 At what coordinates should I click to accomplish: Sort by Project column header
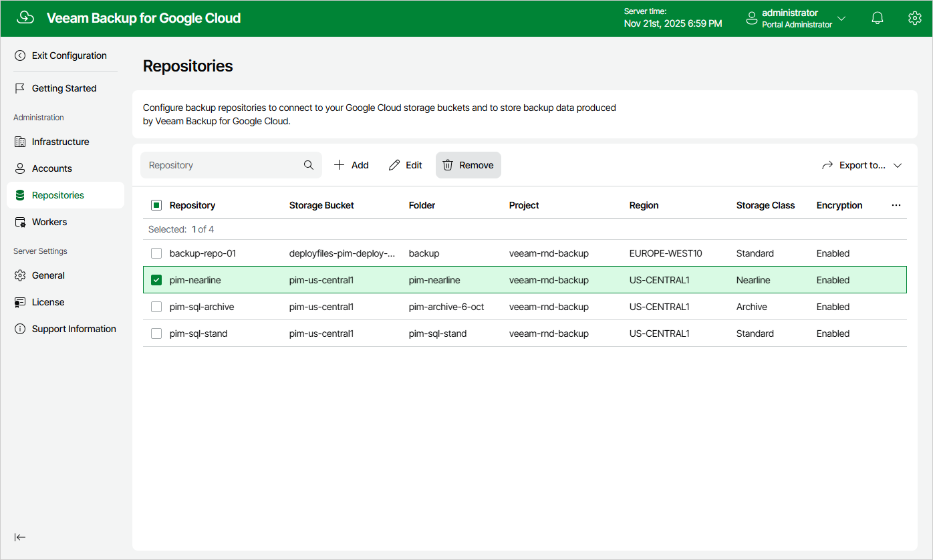tap(524, 205)
